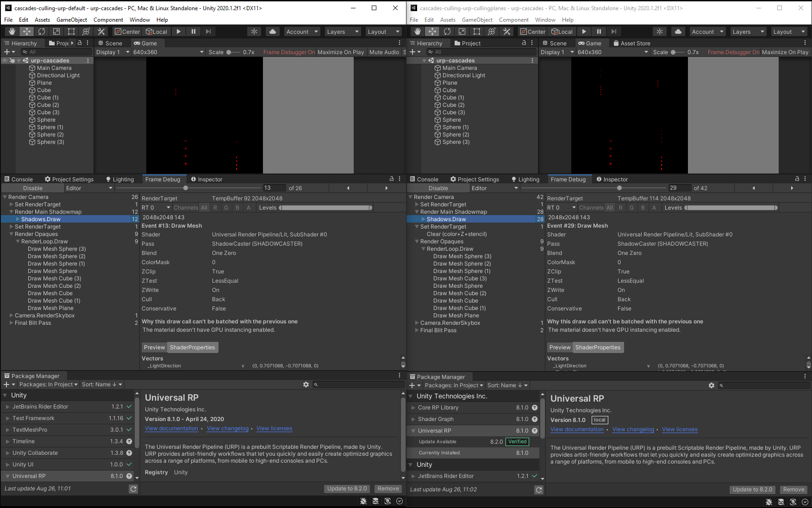The image size is (812, 508).
Task: Toggle Maximize On Play in left Game view
Action: 341,52
